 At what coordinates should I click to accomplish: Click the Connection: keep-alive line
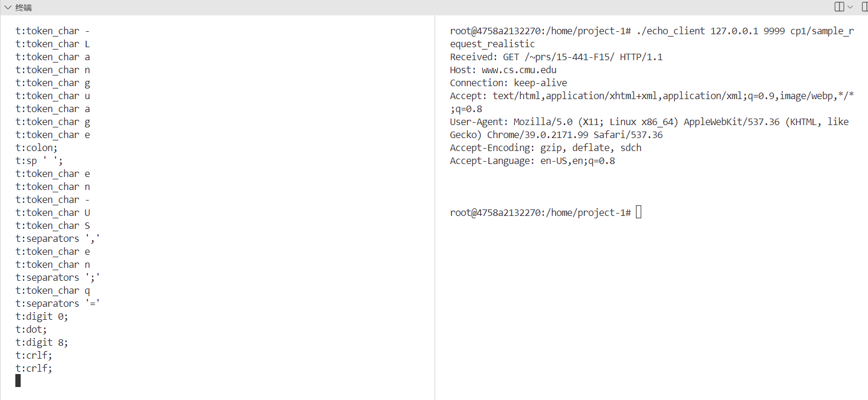coord(508,83)
